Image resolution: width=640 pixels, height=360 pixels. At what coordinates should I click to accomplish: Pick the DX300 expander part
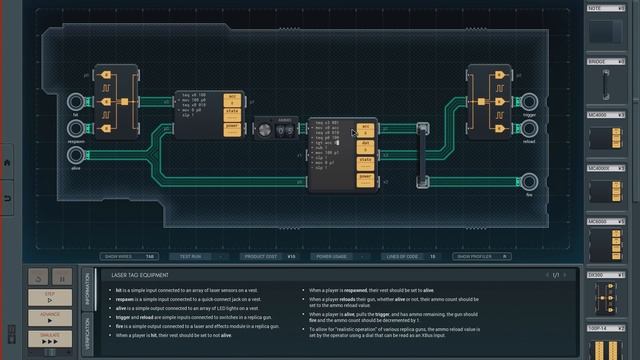click(x=606, y=295)
